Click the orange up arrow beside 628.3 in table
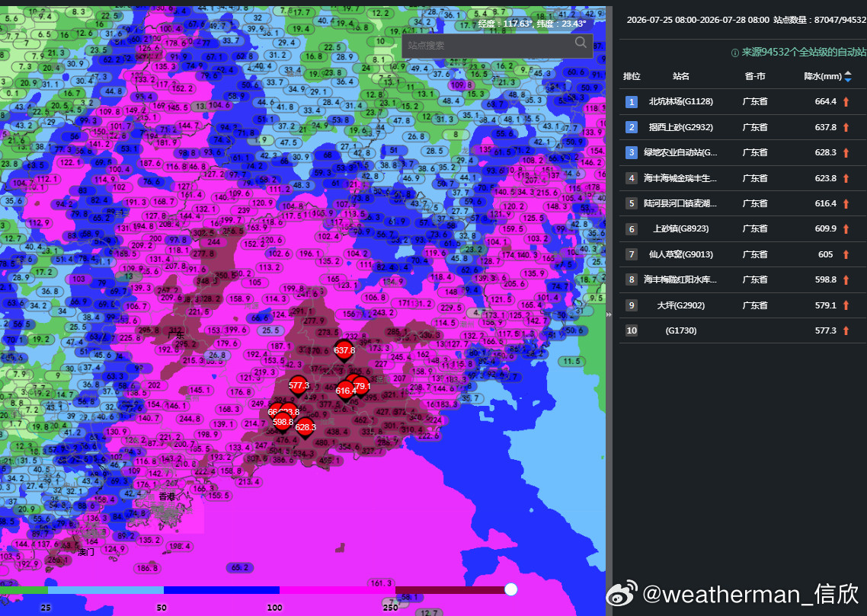The height and width of the screenshot is (616, 867). 846,152
